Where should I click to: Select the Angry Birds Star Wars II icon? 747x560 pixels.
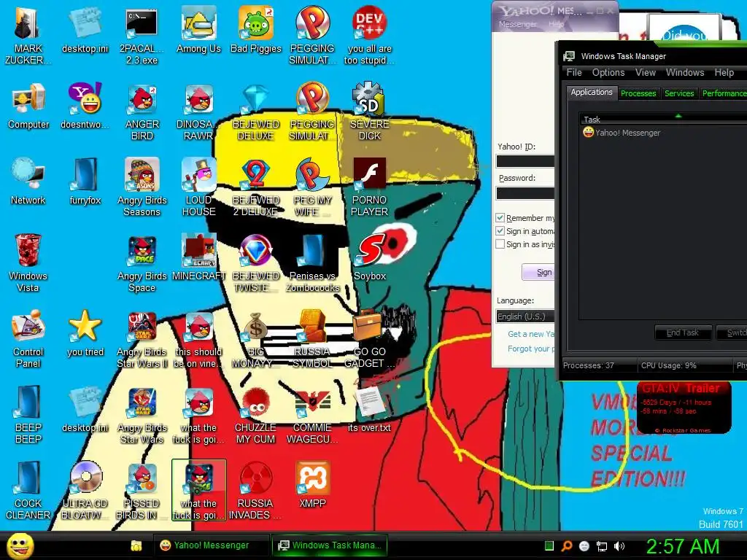click(142, 338)
